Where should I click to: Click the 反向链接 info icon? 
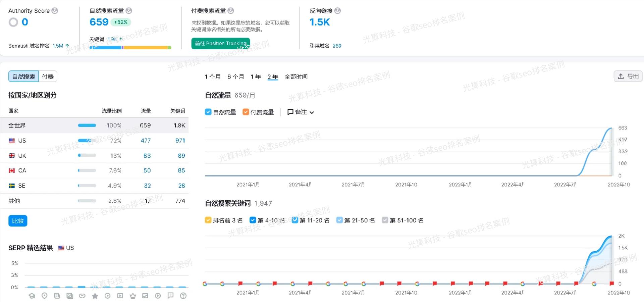(338, 10)
